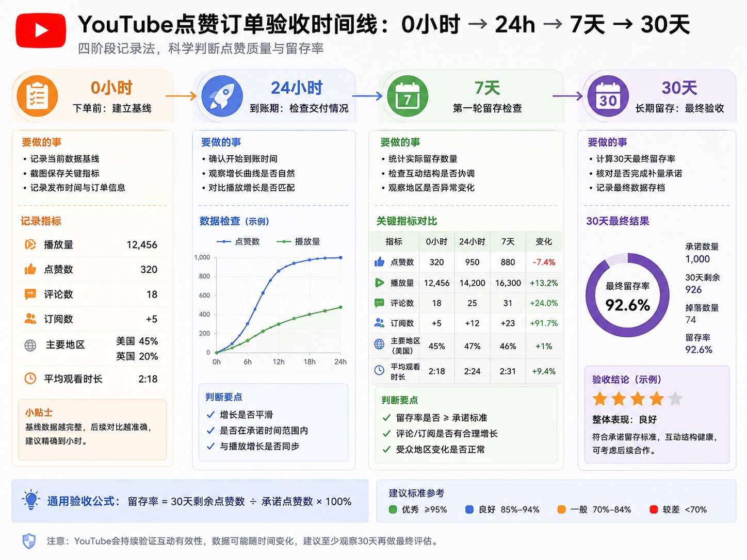
Task: Click the 74 value under 掉落数量
Action: (x=691, y=320)
